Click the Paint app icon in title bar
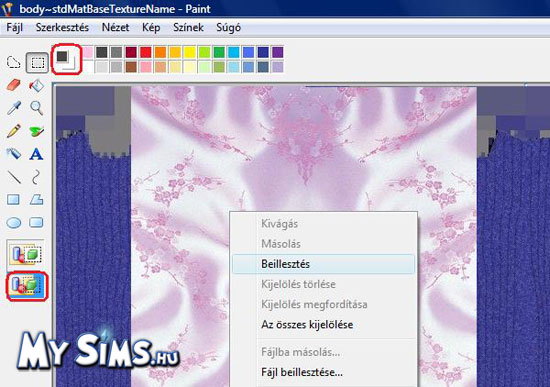Viewport: 550px width, 387px height. click(x=7, y=8)
